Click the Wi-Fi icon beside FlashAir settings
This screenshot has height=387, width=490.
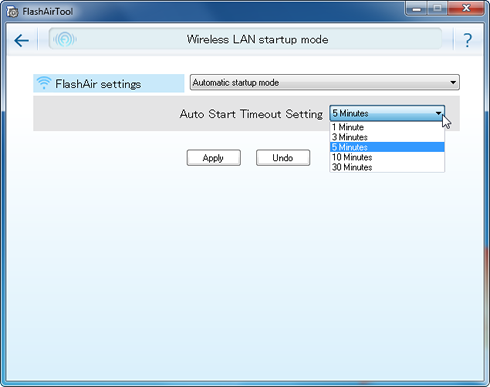click(x=44, y=83)
